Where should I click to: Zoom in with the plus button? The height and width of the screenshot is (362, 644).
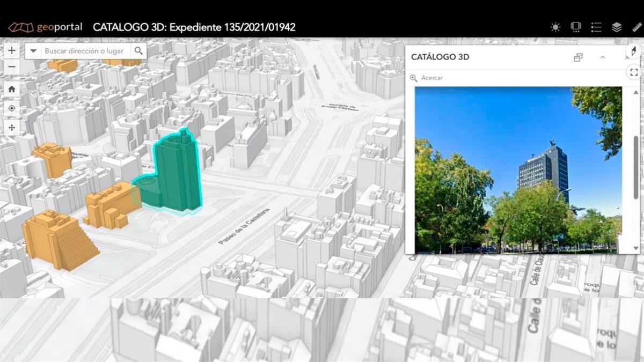(11, 50)
